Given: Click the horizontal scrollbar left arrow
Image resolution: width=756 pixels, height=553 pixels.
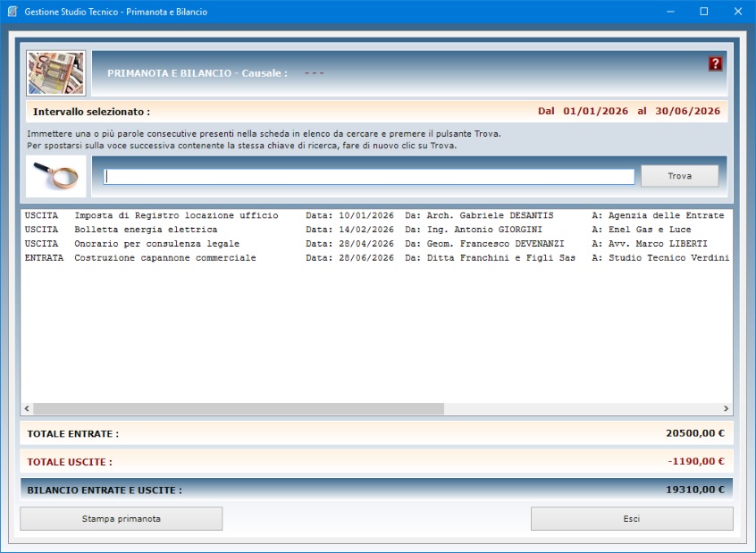Looking at the screenshot, I should click(27, 408).
